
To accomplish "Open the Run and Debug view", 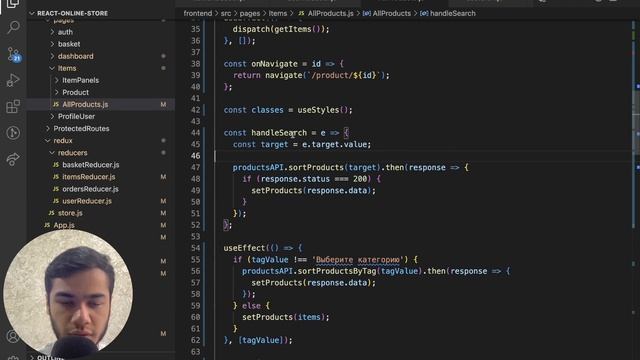I will pos(13,80).
